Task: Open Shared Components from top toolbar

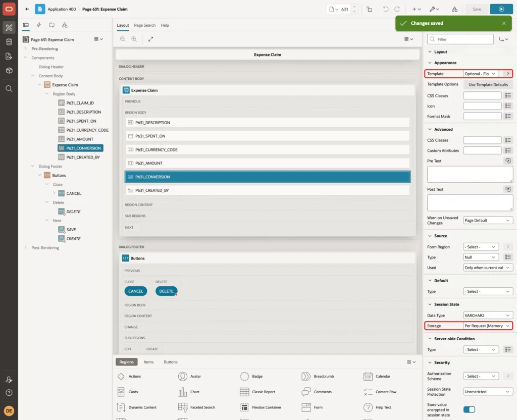Action: click(455, 9)
